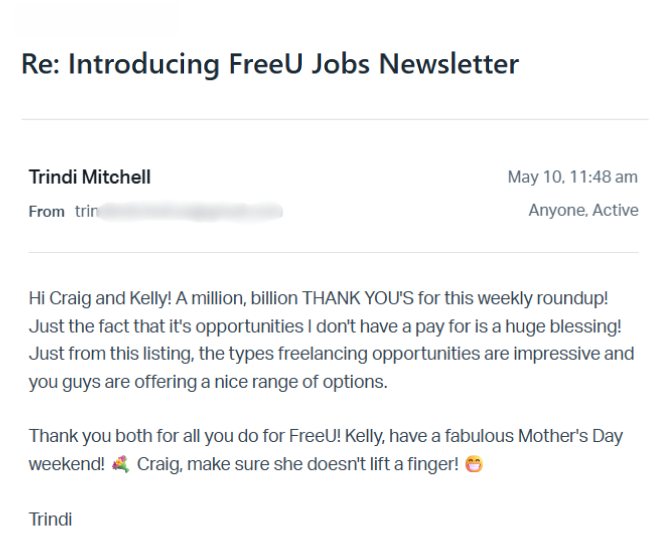The height and width of the screenshot is (550, 670).
Task: Click the timestamp May 10, 11:48 am
Action: pyautogui.click(x=572, y=177)
